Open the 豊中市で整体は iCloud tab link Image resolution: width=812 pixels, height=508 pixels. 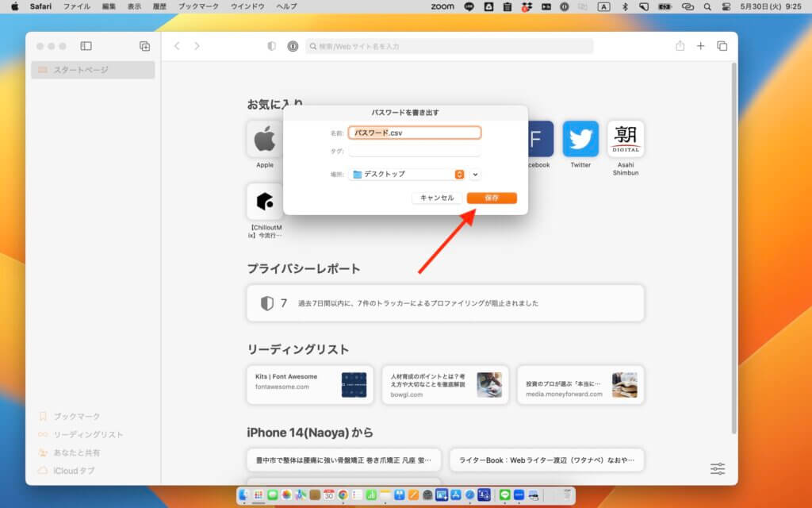coord(344,460)
